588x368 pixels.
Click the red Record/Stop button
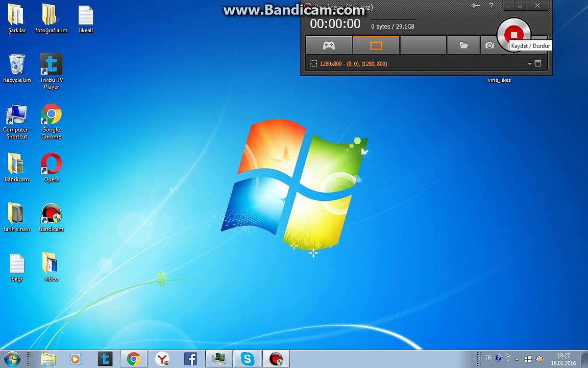click(x=514, y=35)
